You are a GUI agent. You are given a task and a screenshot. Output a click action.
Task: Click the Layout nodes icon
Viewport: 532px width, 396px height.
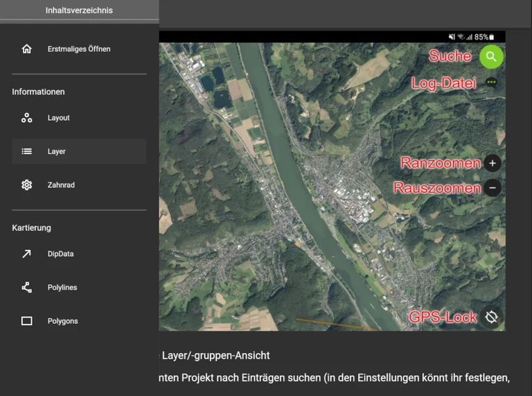(26, 118)
